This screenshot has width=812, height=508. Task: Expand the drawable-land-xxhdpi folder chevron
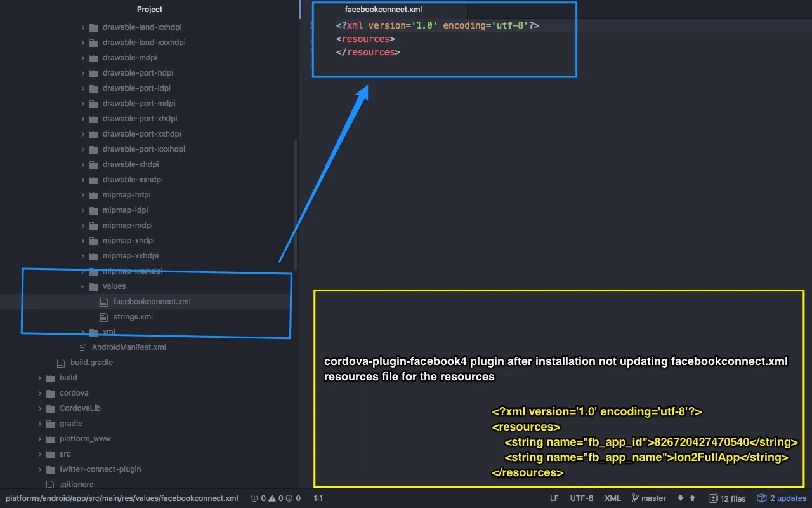[x=82, y=27]
